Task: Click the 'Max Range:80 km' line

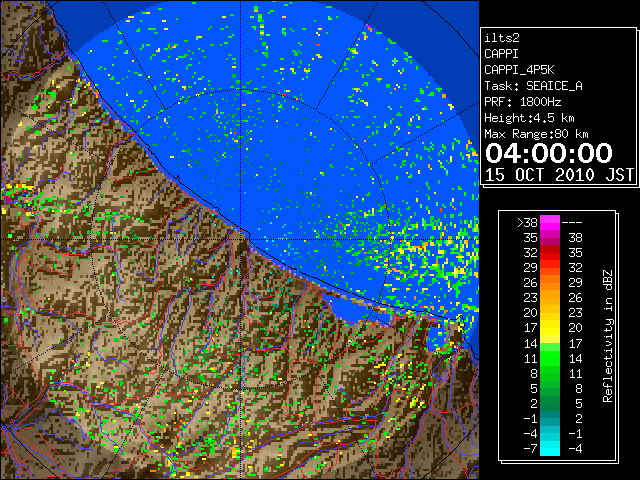Action: click(536, 134)
